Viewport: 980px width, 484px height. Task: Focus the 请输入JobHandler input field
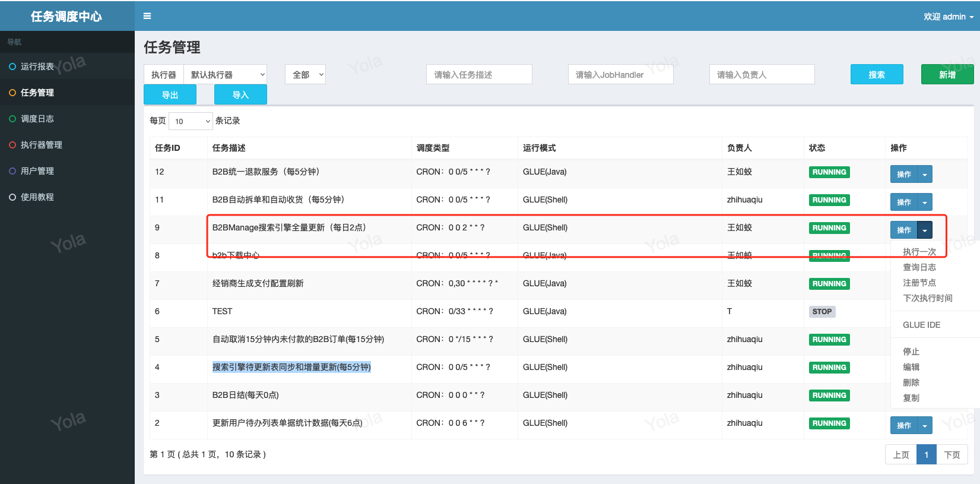(x=620, y=75)
